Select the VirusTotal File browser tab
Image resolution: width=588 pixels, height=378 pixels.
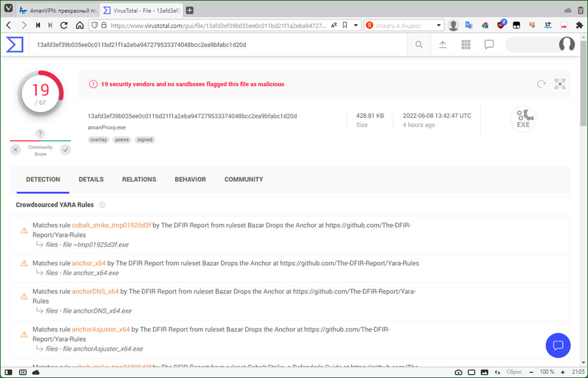pos(142,11)
